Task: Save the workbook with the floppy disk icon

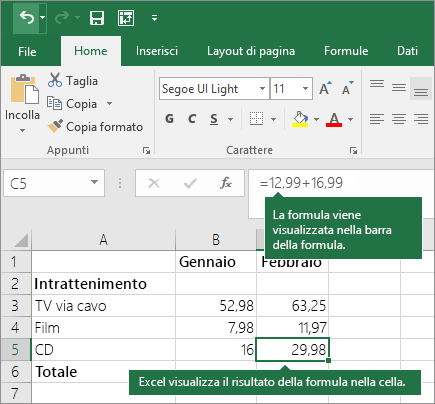Action: (x=97, y=18)
